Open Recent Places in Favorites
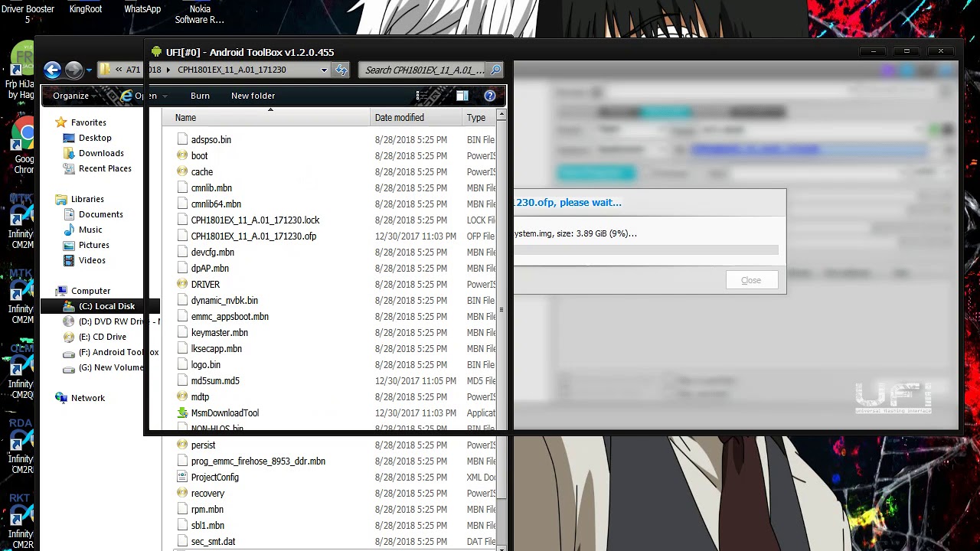The height and width of the screenshot is (551, 980). click(105, 168)
